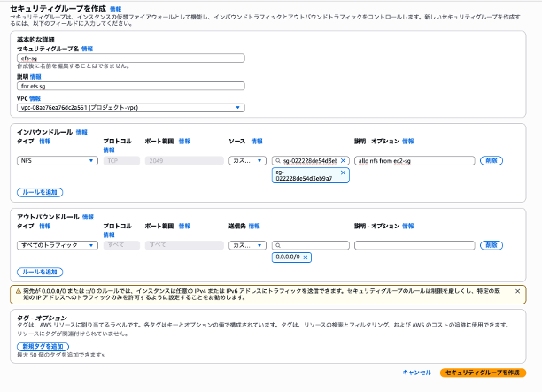Remove the sg-022228de54d3eb9a7 source chip

343,173
